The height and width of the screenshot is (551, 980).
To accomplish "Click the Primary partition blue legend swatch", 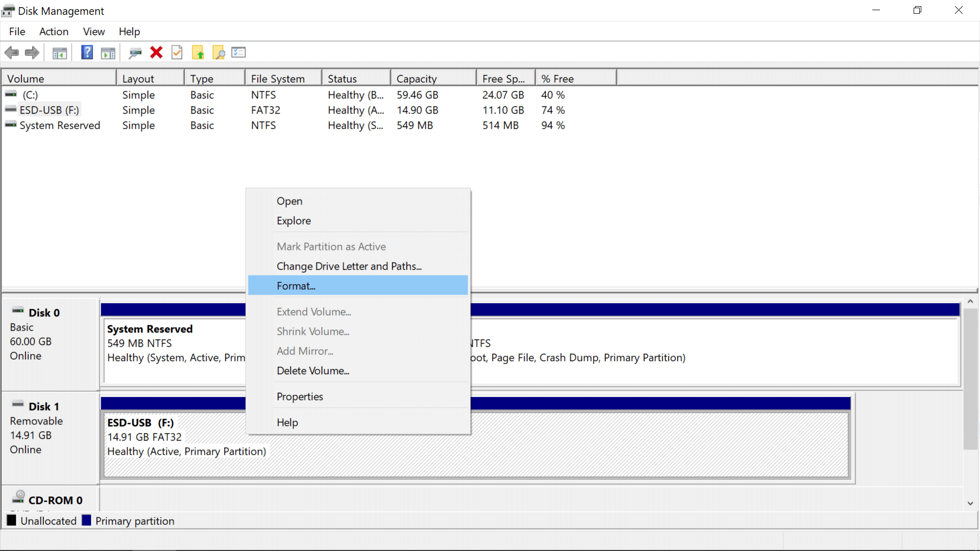I will [x=87, y=520].
